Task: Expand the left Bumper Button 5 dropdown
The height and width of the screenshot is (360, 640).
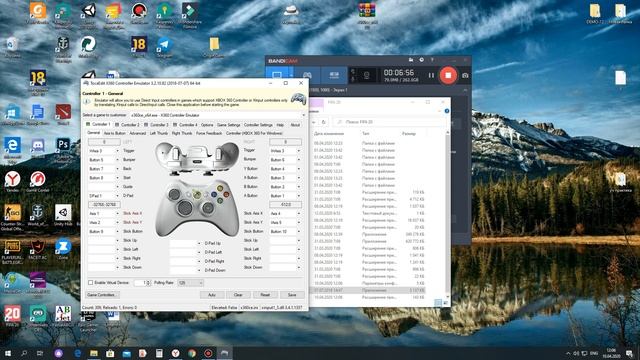Action: pos(118,160)
